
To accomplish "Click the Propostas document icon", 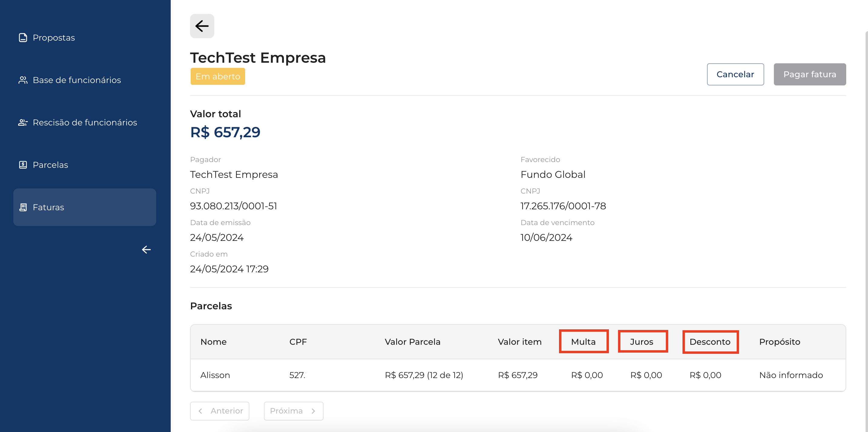I will click(x=23, y=38).
